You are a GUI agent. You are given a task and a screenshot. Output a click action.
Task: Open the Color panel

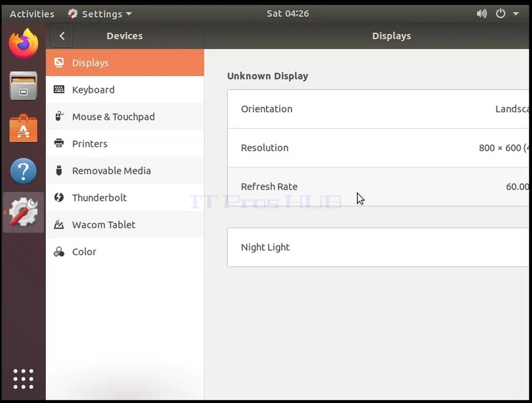click(125, 252)
